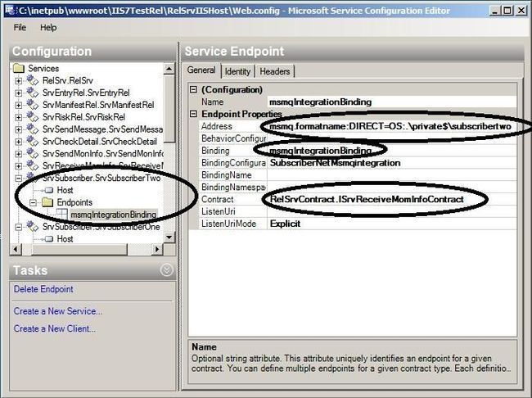Screen dimensions: 532x398
Task: Click the RelSrv.RelSrv service icon
Action: pos(33,80)
